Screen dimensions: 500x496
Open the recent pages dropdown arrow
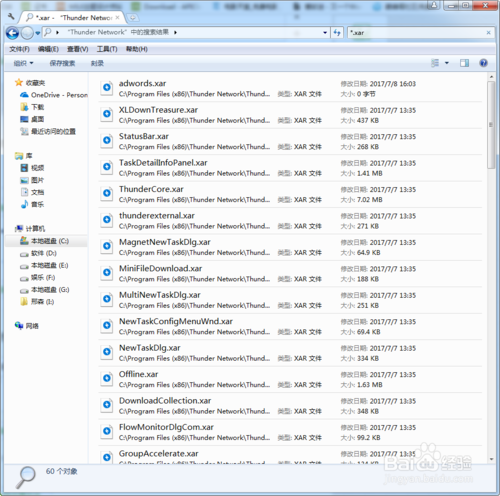coord(38,33)
